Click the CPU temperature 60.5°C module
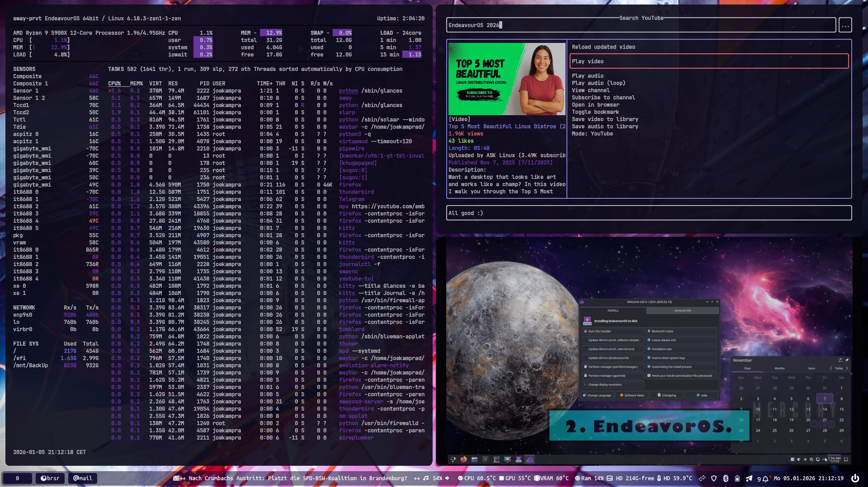 click(x=476, y=478)
